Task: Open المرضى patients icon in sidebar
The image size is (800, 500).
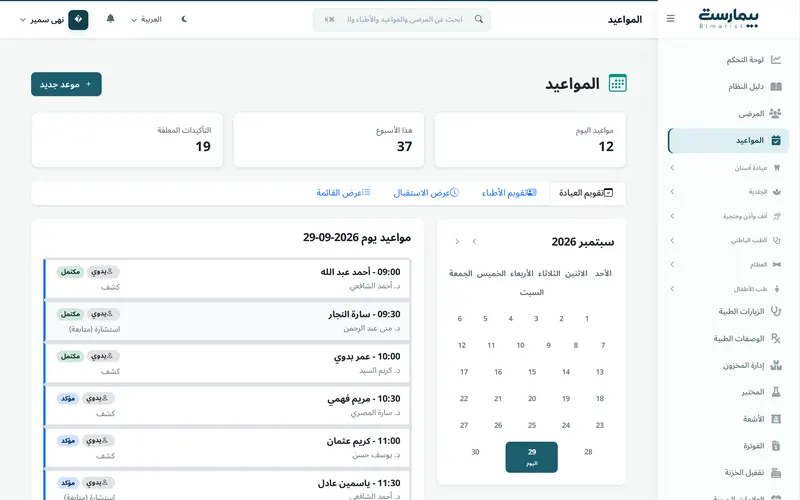Action: point(776,113)
